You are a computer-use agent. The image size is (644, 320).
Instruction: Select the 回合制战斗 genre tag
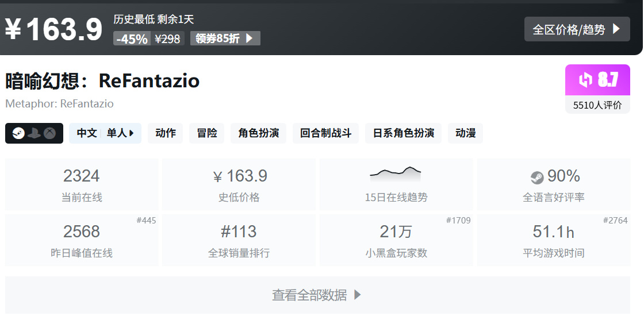pos(325,133)
